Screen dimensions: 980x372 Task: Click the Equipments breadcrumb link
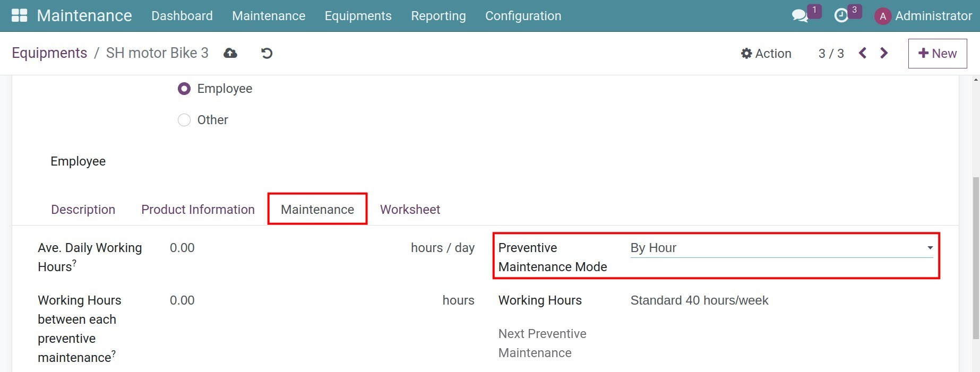pyautogui.click(x=49, y=53)
